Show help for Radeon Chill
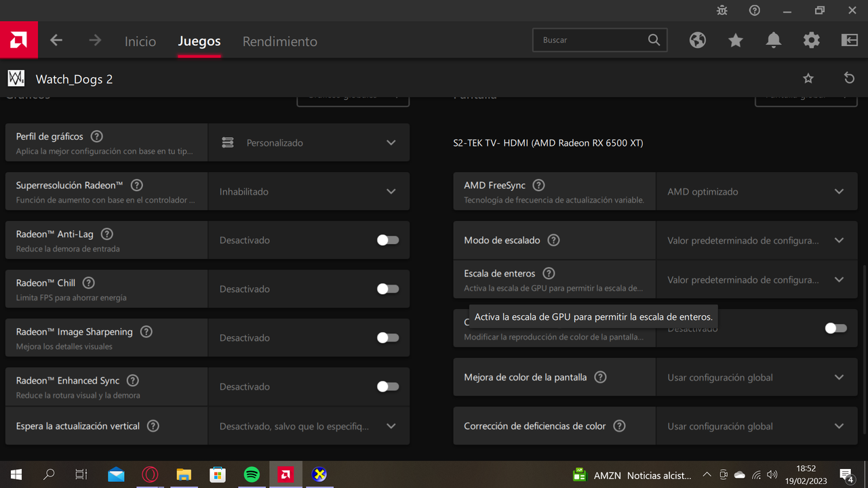The image size is (868, 488). click(88, 283)
